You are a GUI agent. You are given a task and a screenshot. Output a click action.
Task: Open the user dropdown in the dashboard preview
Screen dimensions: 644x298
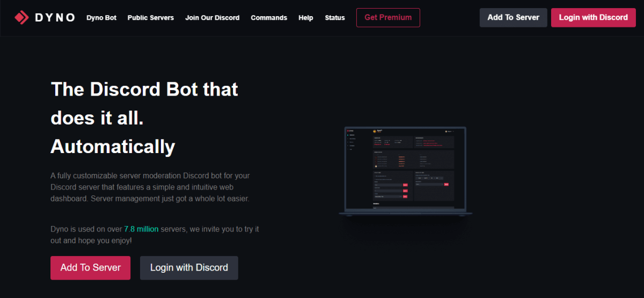449,131
